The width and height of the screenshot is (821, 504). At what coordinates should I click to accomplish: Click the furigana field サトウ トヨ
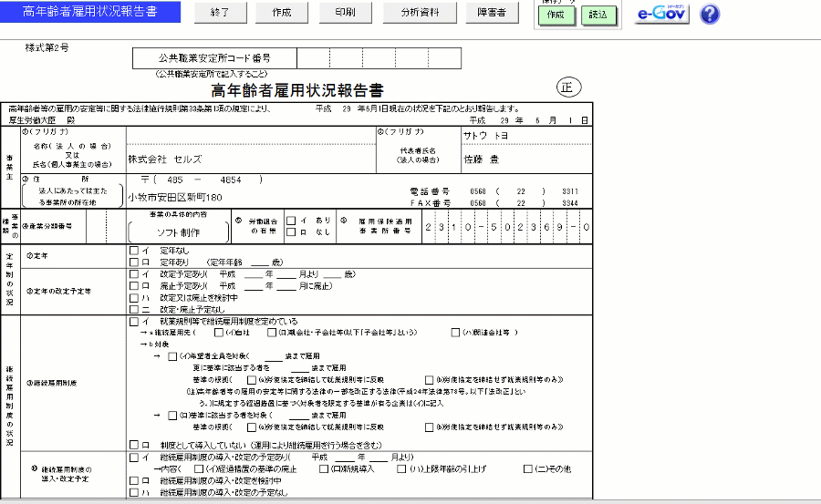click(526, 136)
